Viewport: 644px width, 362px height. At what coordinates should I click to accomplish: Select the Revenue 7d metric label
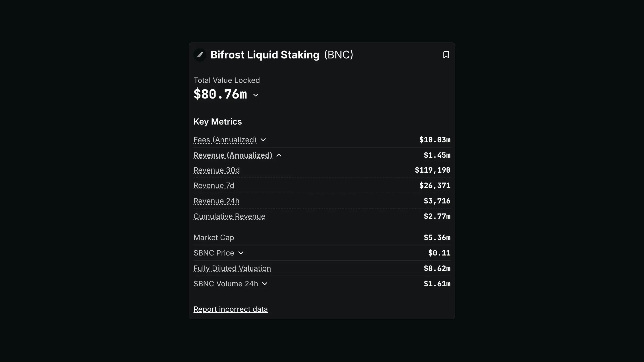(x=214, y=185)
